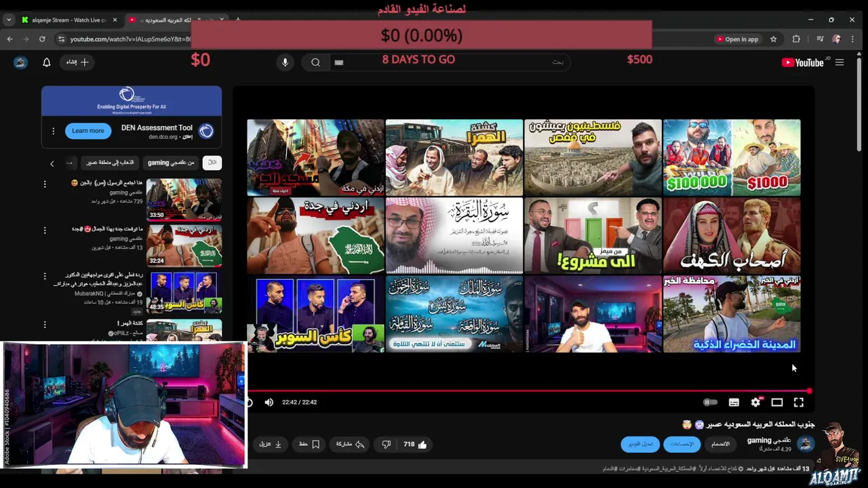Open Chrome three-dot menu

pyautogui.click(x=852, y=39)
